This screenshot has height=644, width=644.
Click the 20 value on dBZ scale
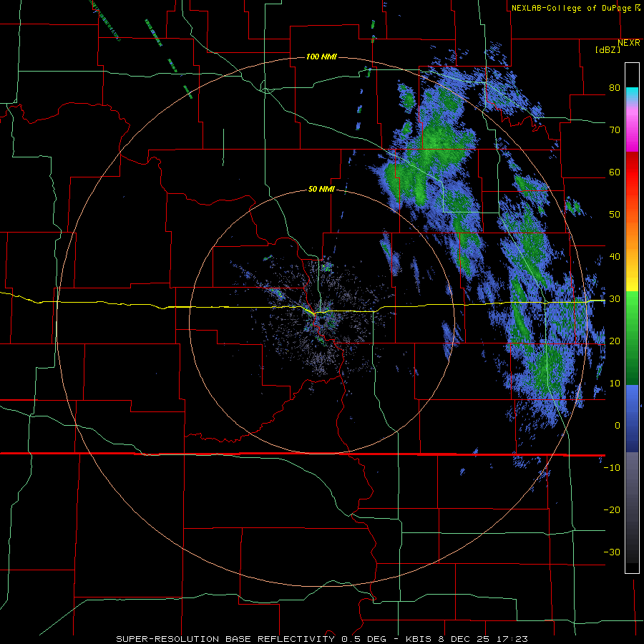click(615, 341)
